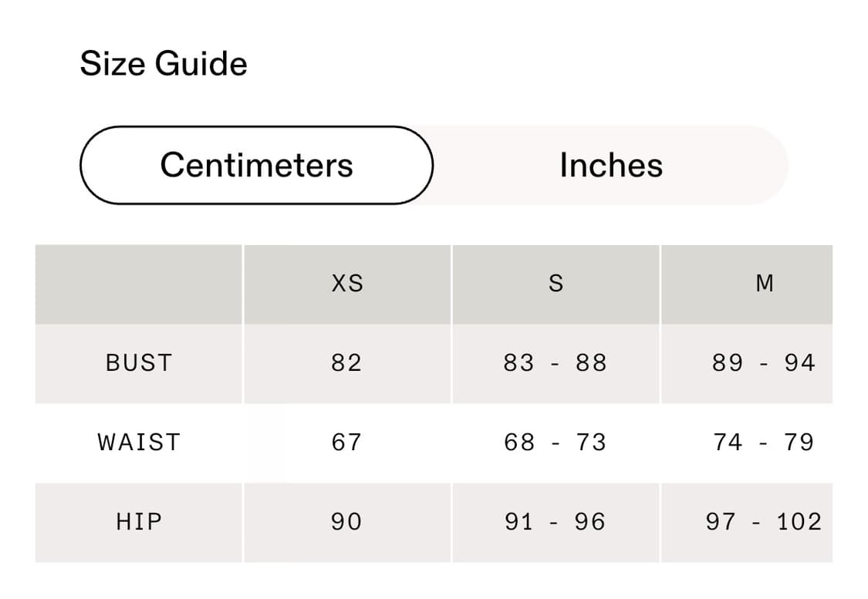Viewport: 868px width, 599px height.
Task: Select the S size column header
Action: click(x=556, y=284)
